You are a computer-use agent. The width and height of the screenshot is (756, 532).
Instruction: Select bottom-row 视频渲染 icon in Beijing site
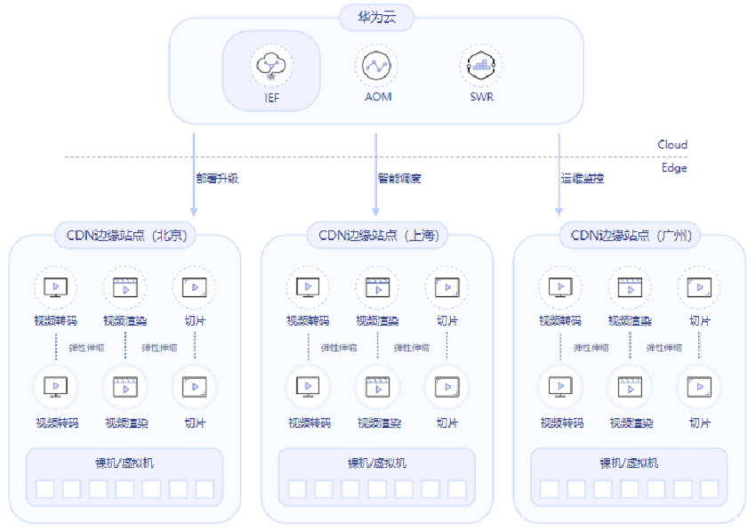point(125,387)
